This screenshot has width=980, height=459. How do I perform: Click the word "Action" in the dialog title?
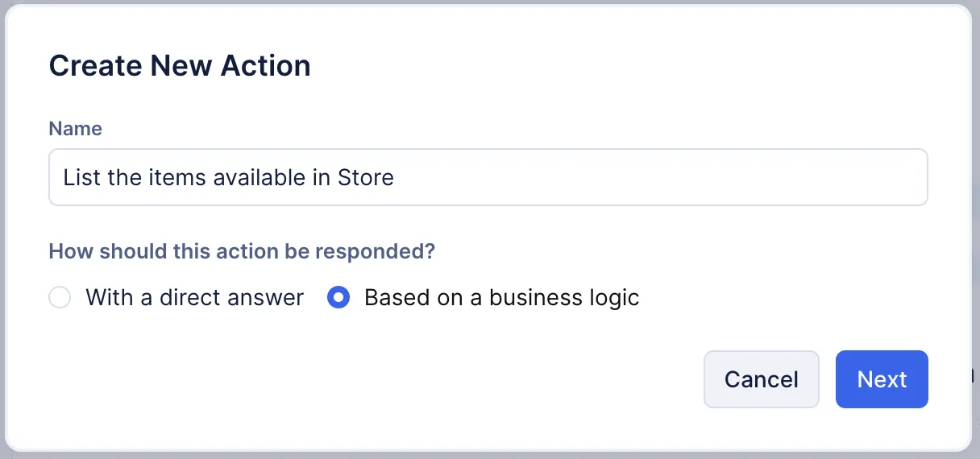(264, 65)
